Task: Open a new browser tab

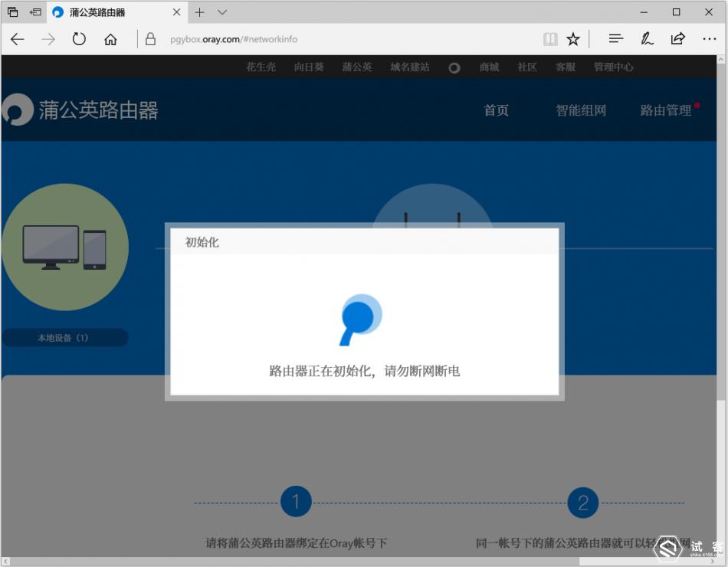Action: [x=198, y=12]
